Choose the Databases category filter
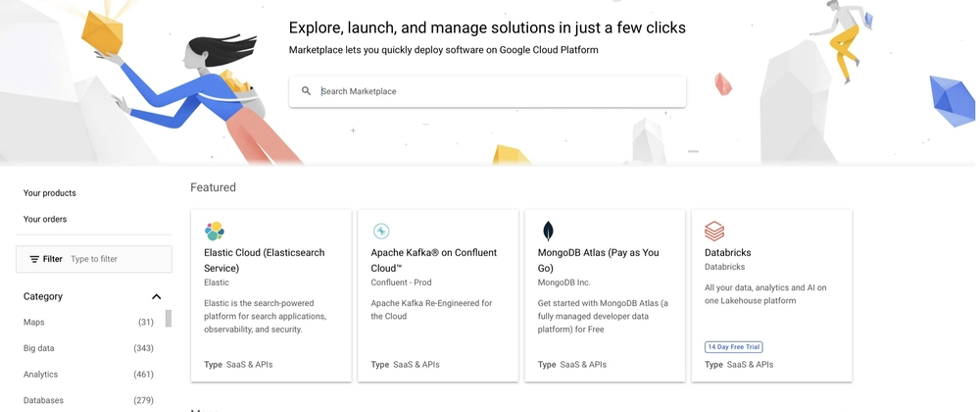 coord(88,400)
